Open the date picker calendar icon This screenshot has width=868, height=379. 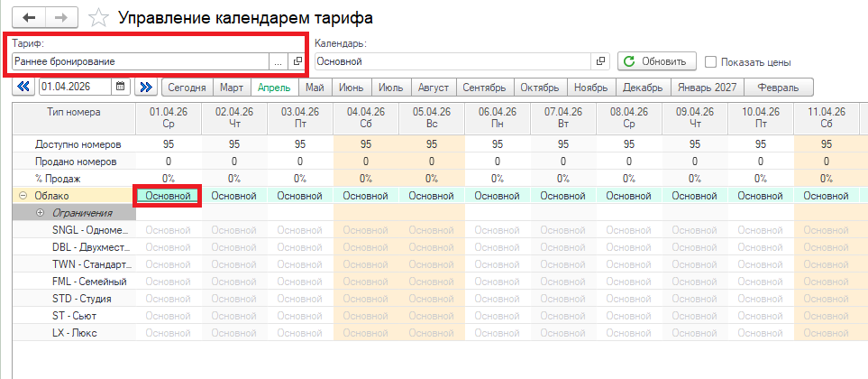(x=120, y=88)
